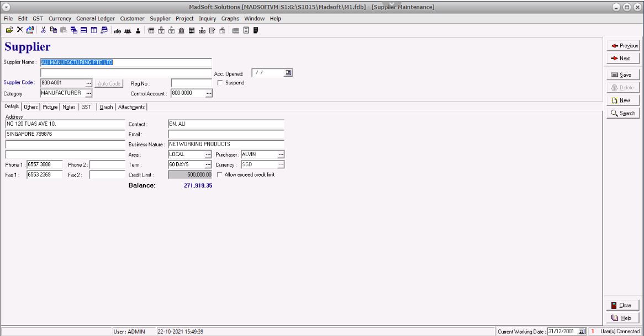Open Term lookup ellipsis button

(x=208, y=164)
